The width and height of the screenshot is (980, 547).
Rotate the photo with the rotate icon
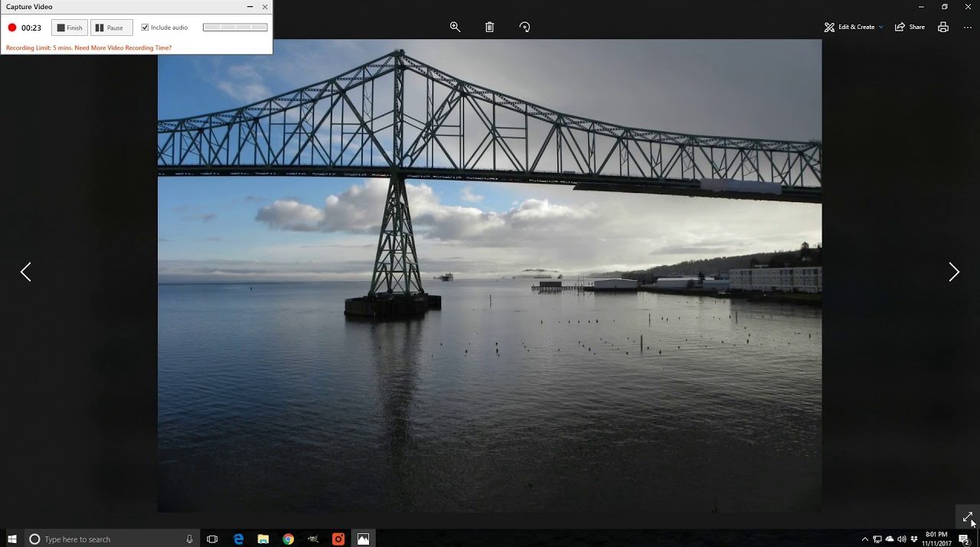click(x=524, y=27)
